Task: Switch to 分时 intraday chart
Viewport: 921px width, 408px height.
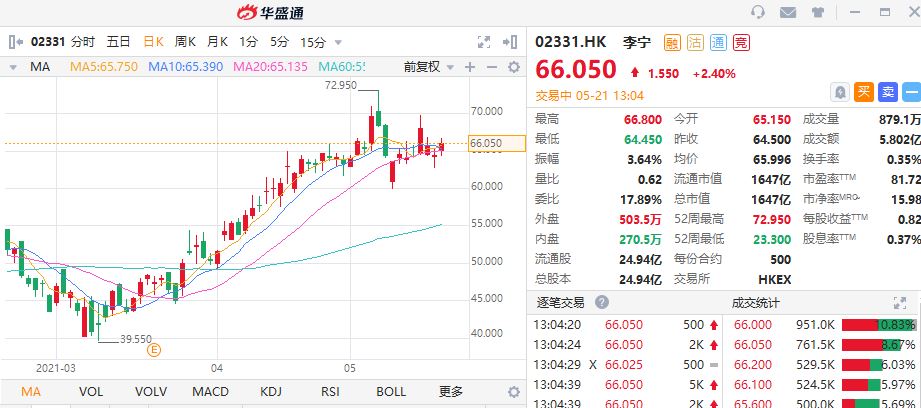Action: coord(83,42)
